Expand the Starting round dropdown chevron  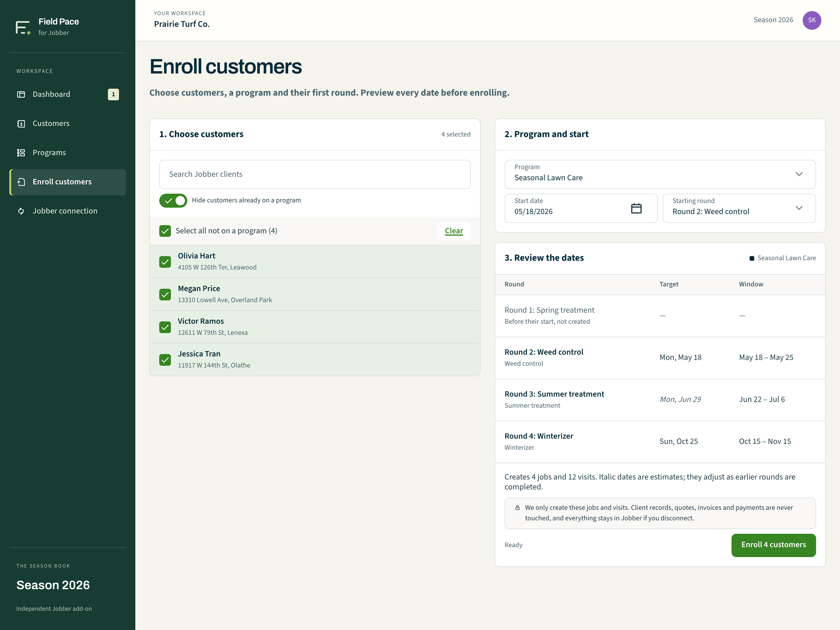pos(799,208)
